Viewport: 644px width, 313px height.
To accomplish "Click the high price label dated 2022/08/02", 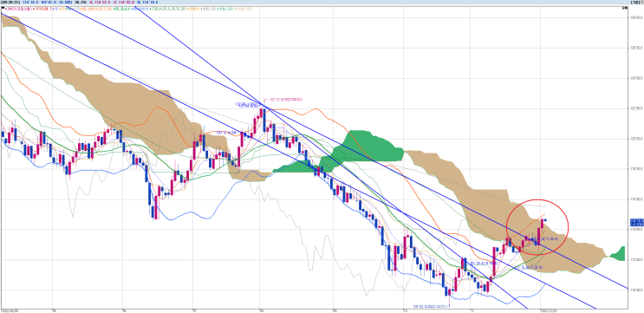I will click(286, 100).
